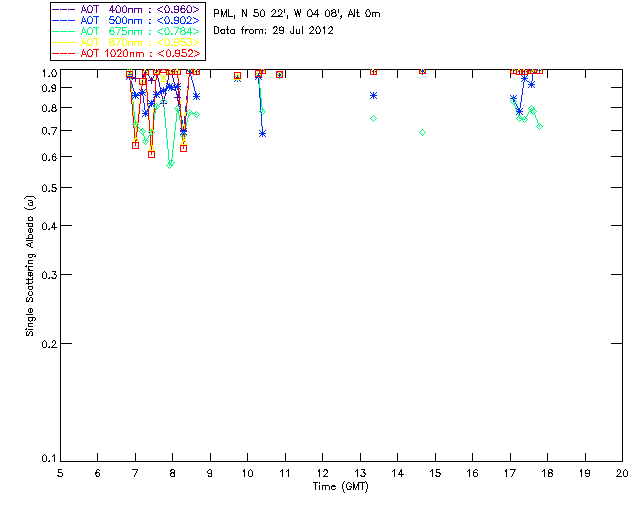The width and height of the screenshot is (640, 512).
Task: Click the AOT 1020nm legend entry
Action: [x=127, y=53]
